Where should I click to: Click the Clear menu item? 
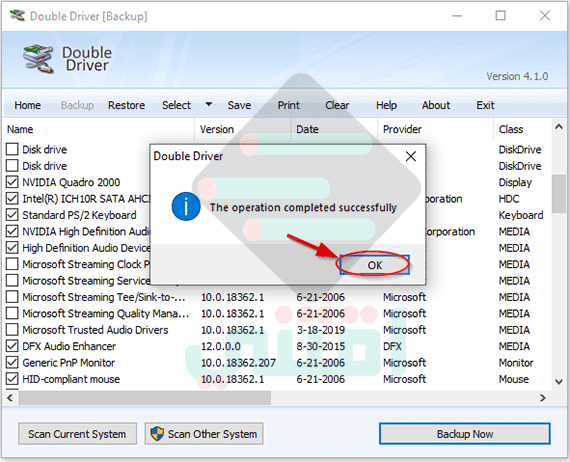pos(337,105)
